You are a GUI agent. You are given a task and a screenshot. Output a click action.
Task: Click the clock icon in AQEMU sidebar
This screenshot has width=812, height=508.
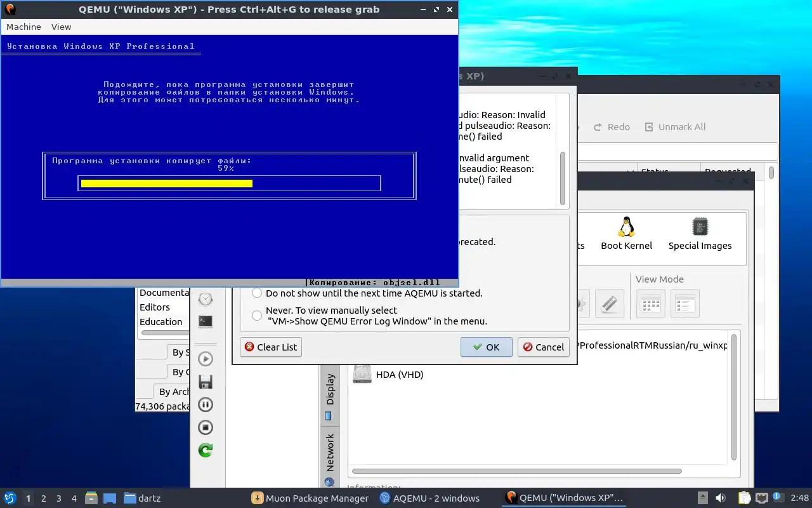tap(206, 299)
